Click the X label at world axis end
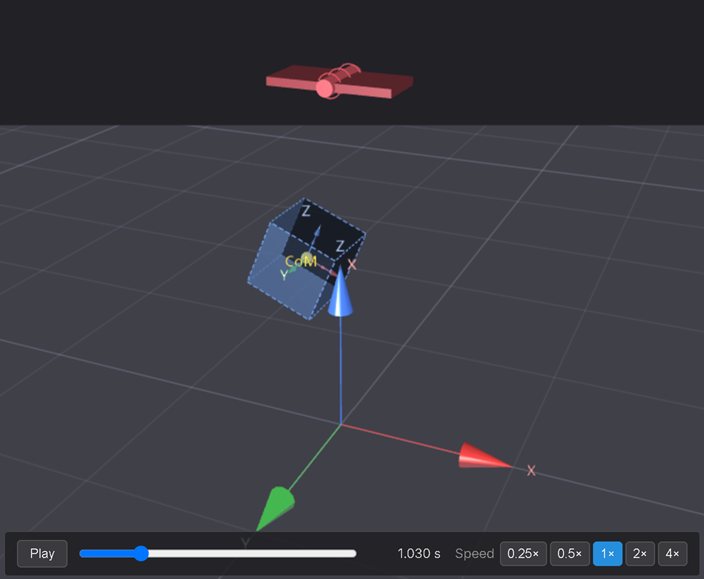The width and height of the screenshot is (704, 579). [x=531, y=470]
